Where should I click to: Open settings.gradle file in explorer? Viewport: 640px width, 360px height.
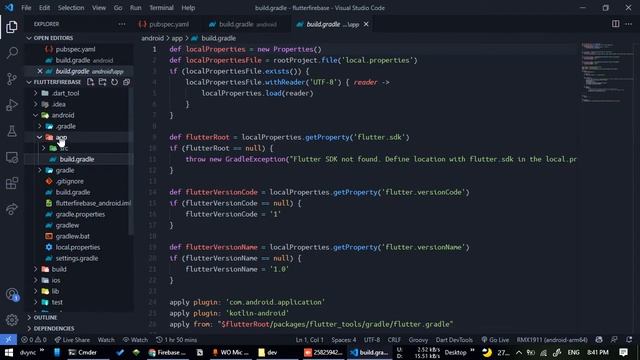click(x=77, y=258)
